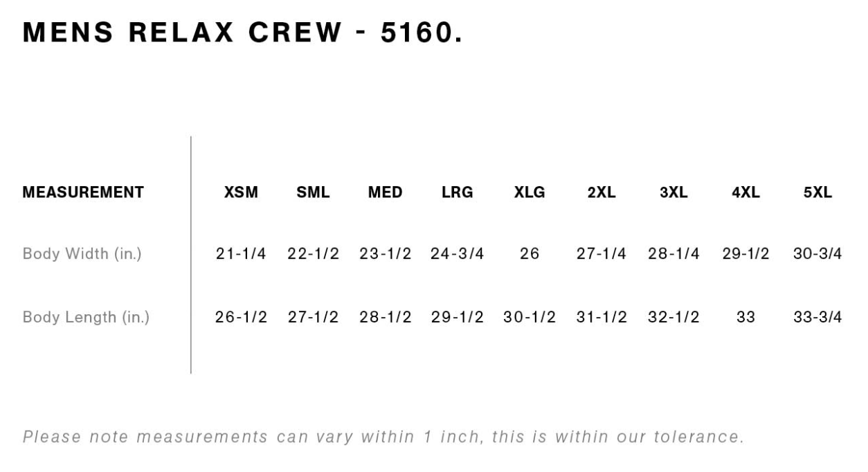Select the SML size column header
Screen dimensions: 868x472
pyautogui.click(x=313, y=193)
